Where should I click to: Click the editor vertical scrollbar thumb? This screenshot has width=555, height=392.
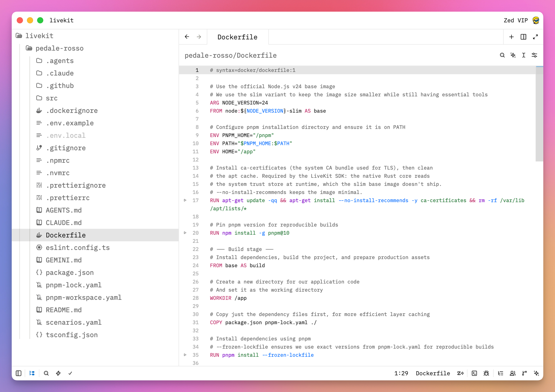(x=539, y=114)
